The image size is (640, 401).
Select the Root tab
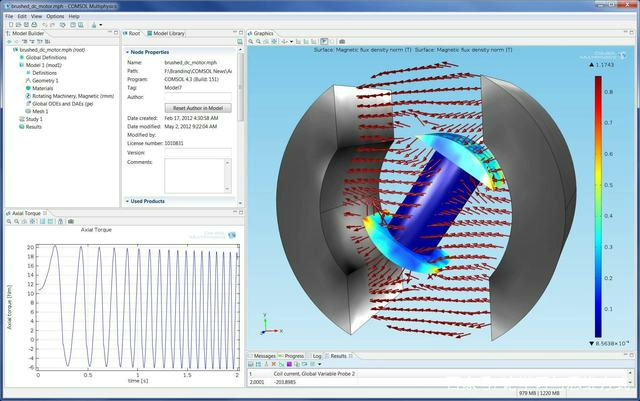132,33
